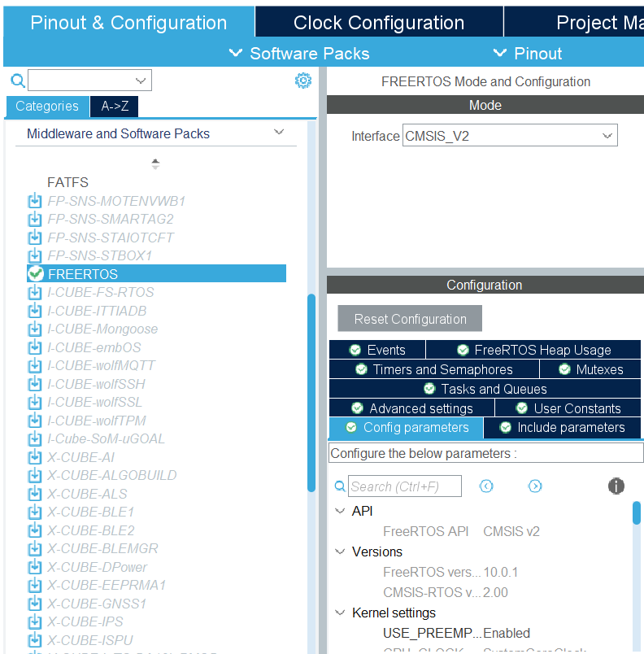This screenshot has width=644, height=654.
Task: Click the download icon next to FP-SNS-STBOX1
Action: tap(35, 255)
